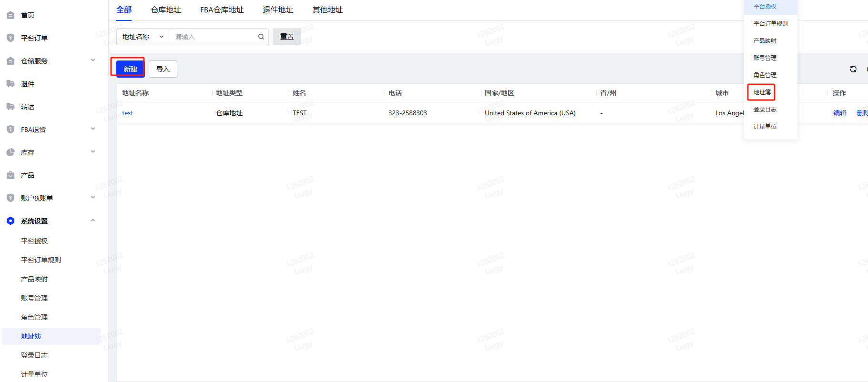
Task: Expand the 账户&账单 menu chevron
Action: (x=93, y=197)
